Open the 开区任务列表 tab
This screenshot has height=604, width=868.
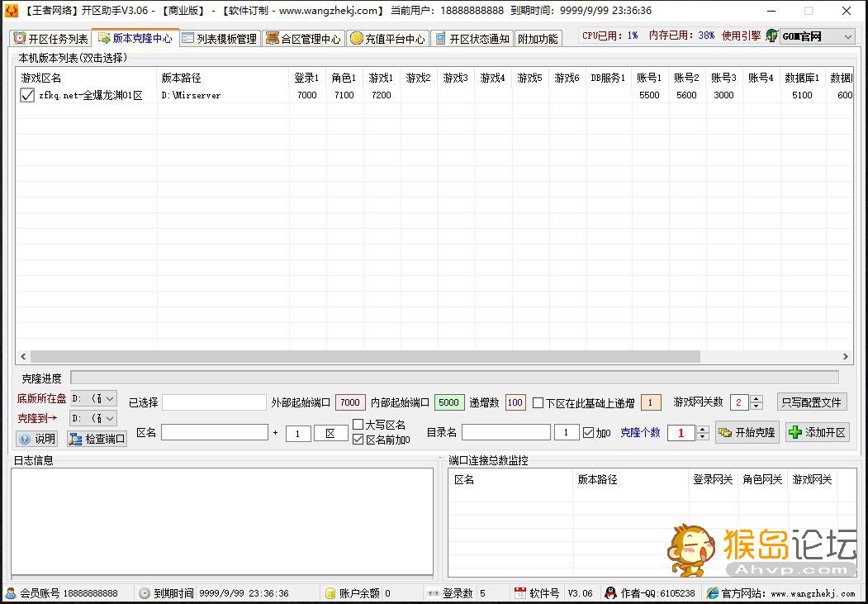coord(50,38)
